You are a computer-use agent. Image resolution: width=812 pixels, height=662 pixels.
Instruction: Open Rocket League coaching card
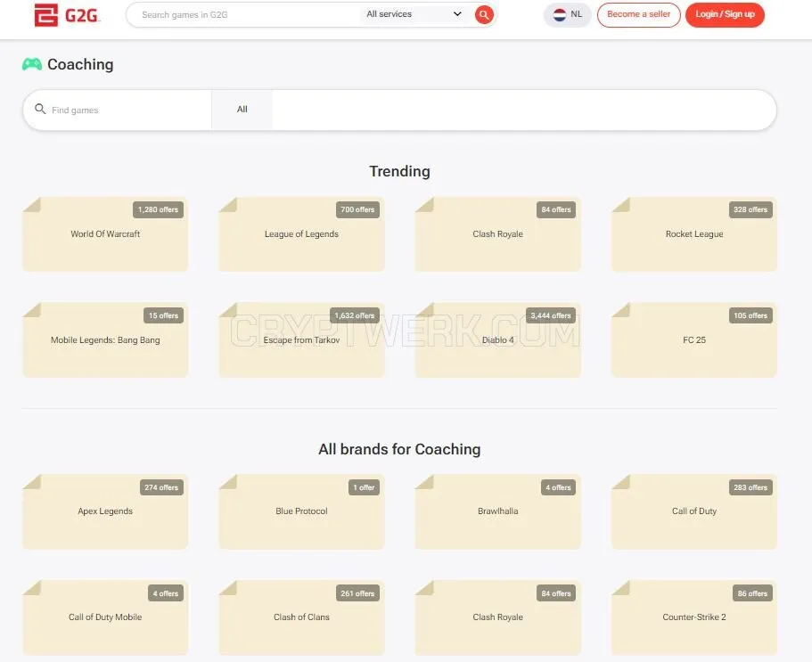pyautogui.click(x=694, y=234)
